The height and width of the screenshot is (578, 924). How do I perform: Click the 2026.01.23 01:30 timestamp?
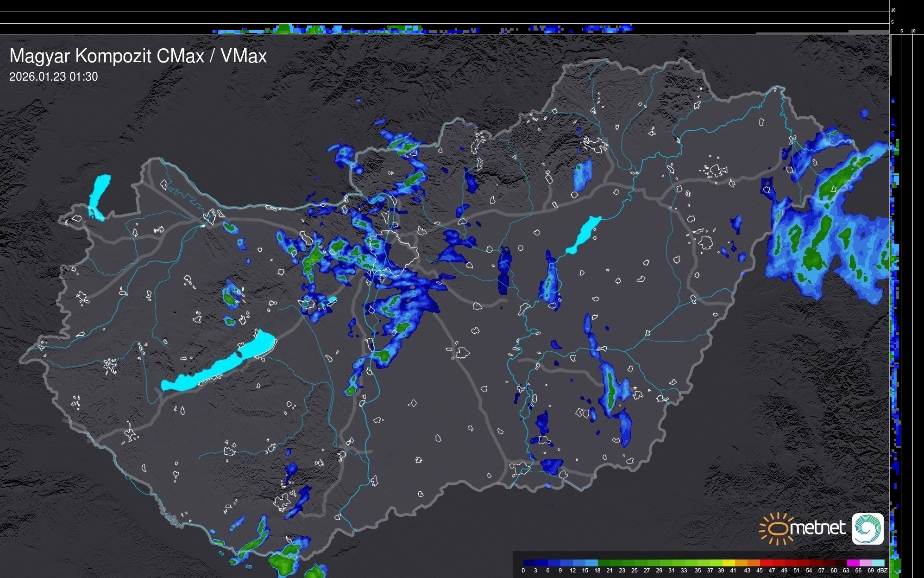pyautogui.click(x=53, y=77)
